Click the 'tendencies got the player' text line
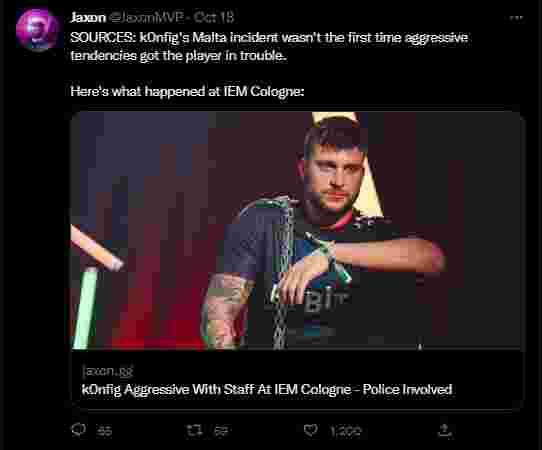The height and width of the screenshot is (450, 542). pyautogui.click(x=178, y=55)
